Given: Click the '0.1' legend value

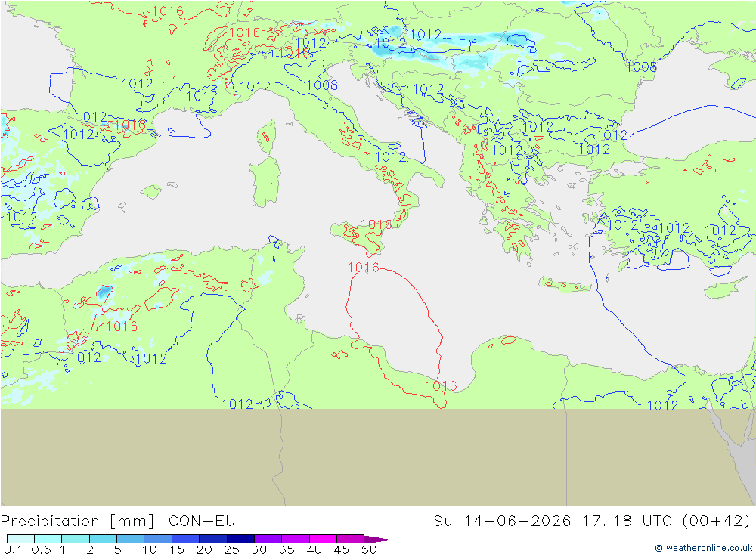Looking at the screenshot, I should (x=13, y=549).
